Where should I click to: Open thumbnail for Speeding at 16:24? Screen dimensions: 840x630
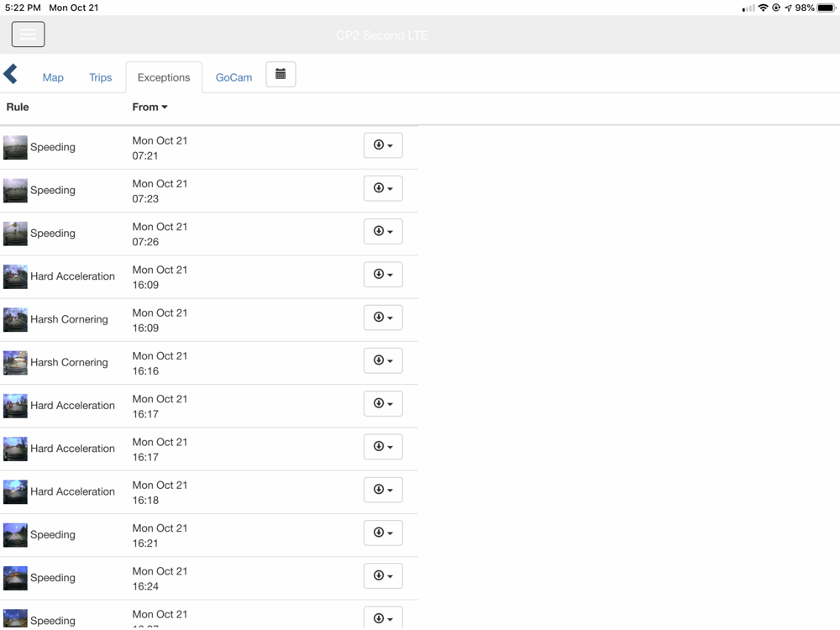pos(15,578)
